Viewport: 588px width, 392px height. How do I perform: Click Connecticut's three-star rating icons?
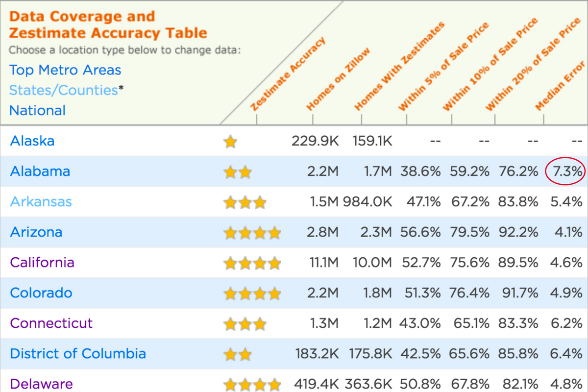point(245,324)
